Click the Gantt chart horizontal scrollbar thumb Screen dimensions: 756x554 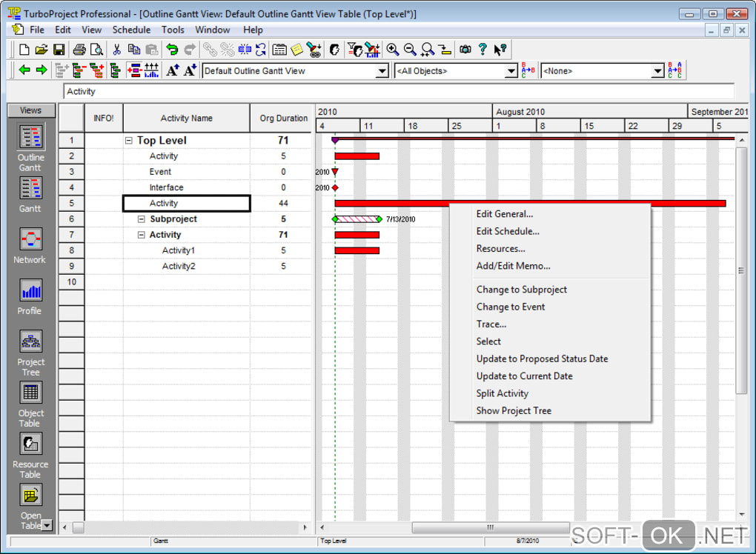pyautogui.click(x=491, y=527)
